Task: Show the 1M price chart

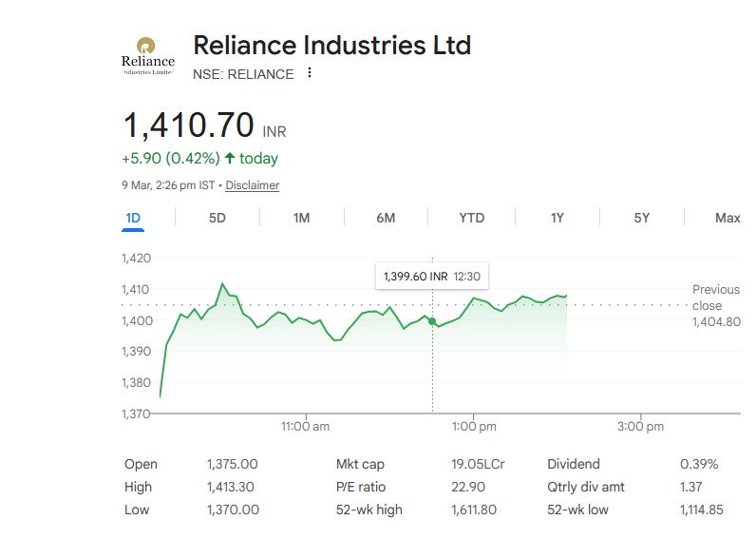Action: [x=301, y=218]
